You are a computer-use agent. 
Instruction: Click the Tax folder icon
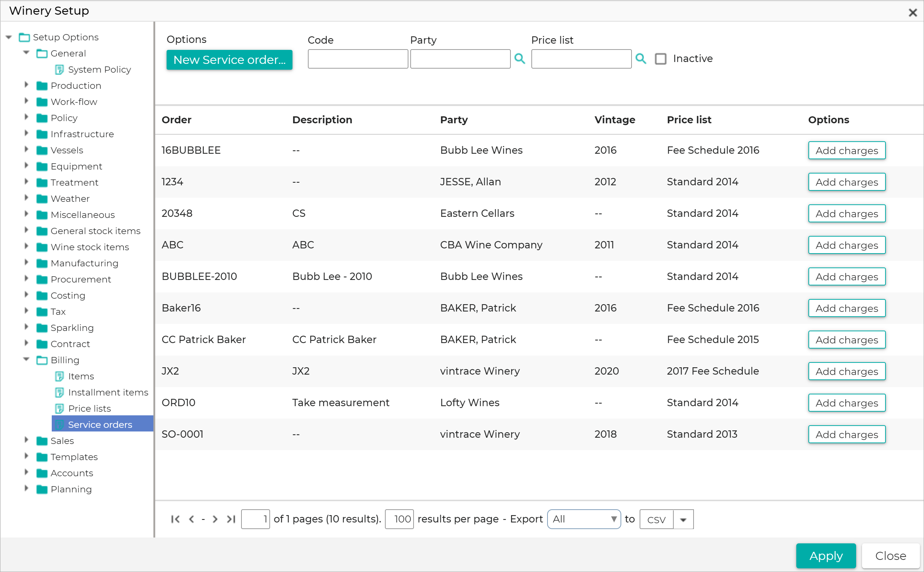coord(42,312)
